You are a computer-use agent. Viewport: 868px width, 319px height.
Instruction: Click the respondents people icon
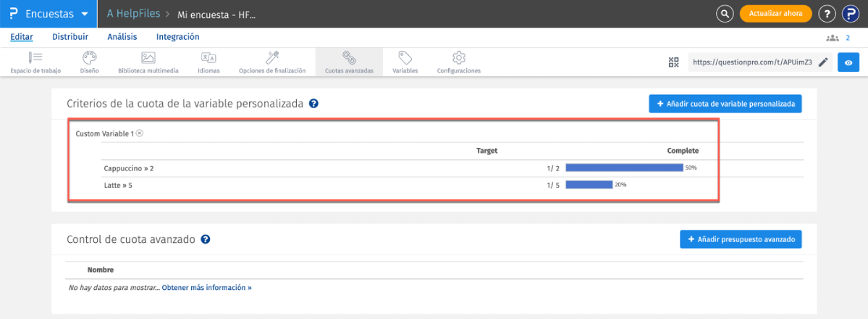tap(832, 38)
